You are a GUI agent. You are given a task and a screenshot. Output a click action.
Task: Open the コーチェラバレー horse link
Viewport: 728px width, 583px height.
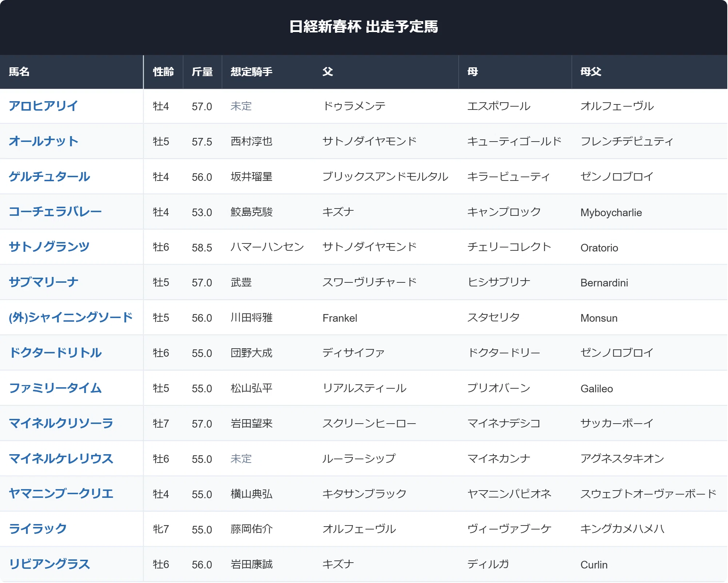tap(55, 212)
